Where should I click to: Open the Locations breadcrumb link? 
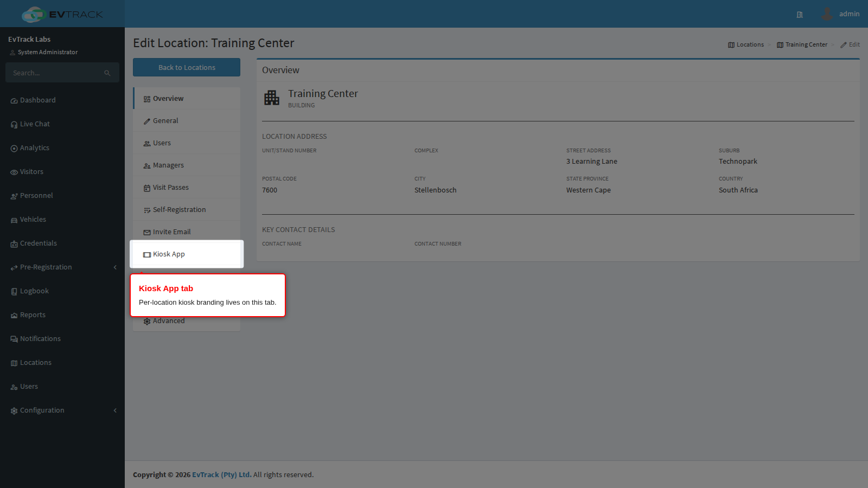coord(746,45)
